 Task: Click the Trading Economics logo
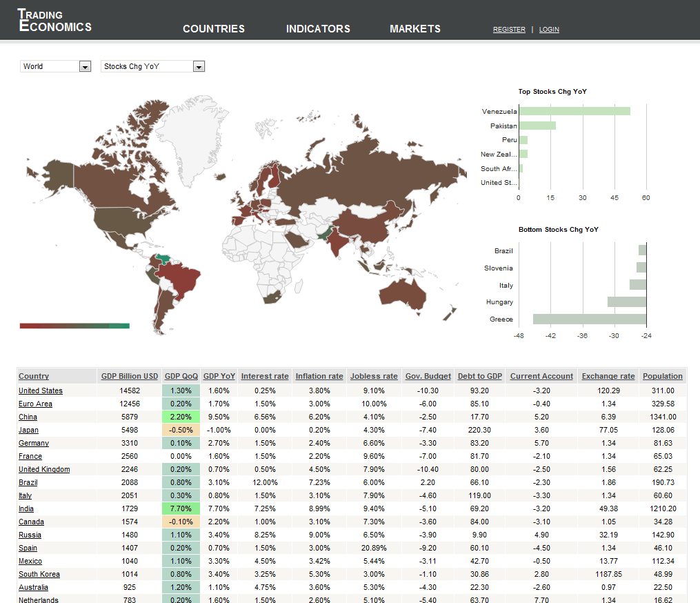(x=54, y=21)
